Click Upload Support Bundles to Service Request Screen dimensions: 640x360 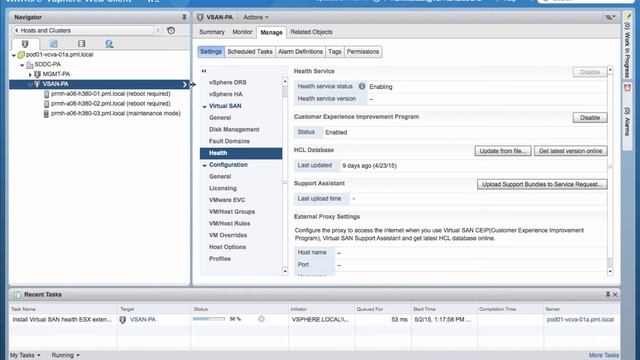(x=542, y=184)
